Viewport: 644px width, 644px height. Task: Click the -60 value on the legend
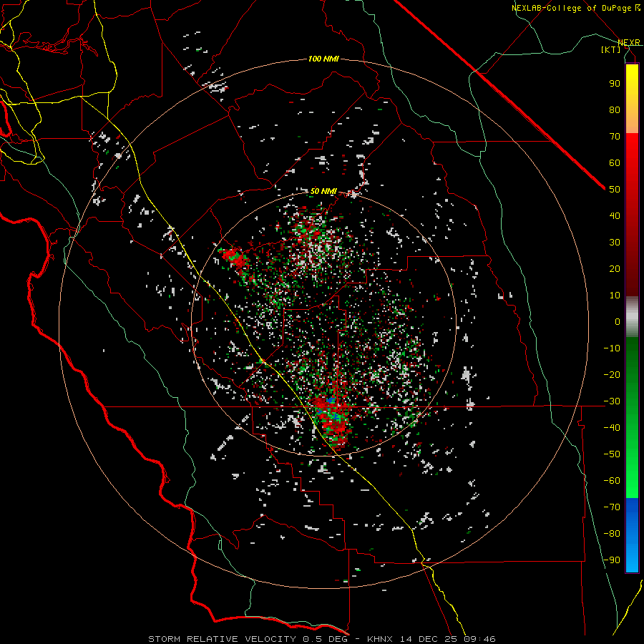(612, 481)
